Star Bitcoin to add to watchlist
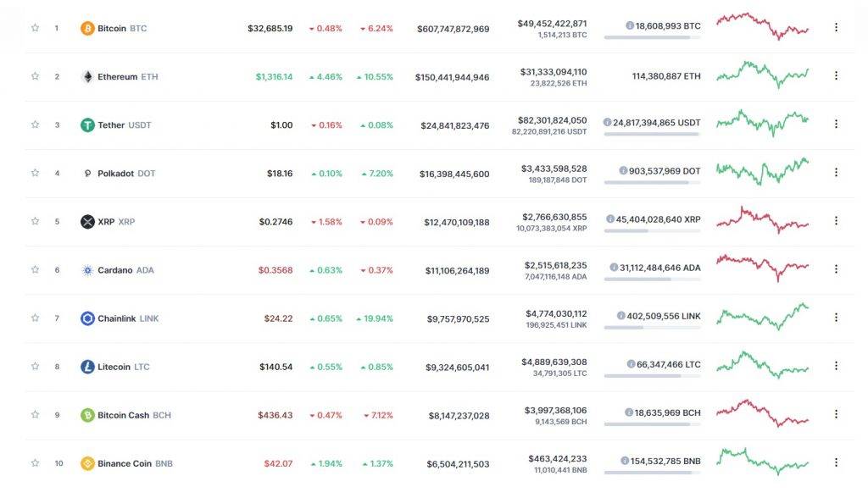Viewport: 868px width, 498px height. pyautogui.click(x=35, y=28)
